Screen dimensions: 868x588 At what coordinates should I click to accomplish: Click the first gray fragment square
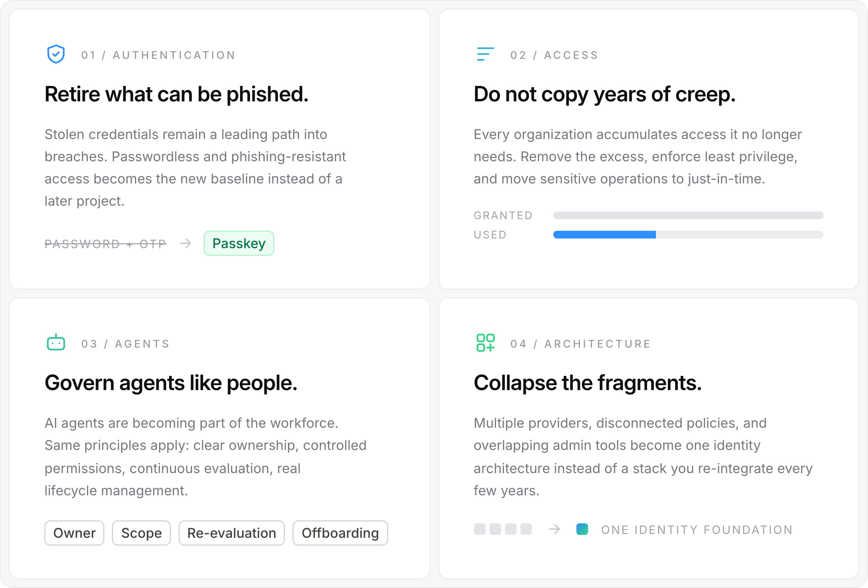pyautogui.click(x=480, y=529)
